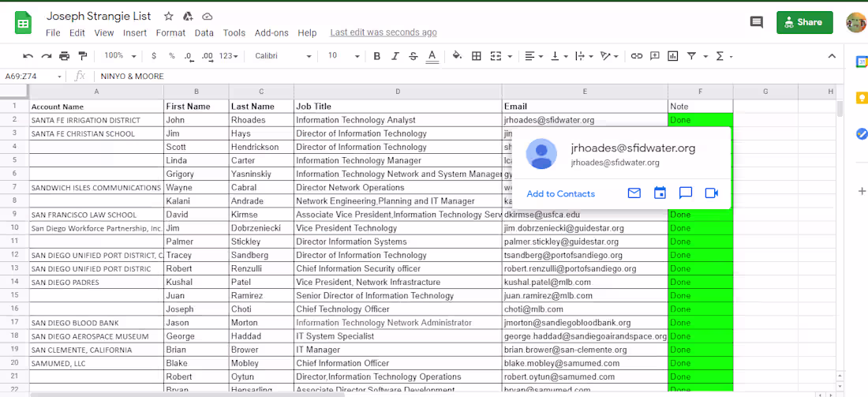Open Google Tasks side panel icon
The image size is (868, 397).
[x=862, y=134]
